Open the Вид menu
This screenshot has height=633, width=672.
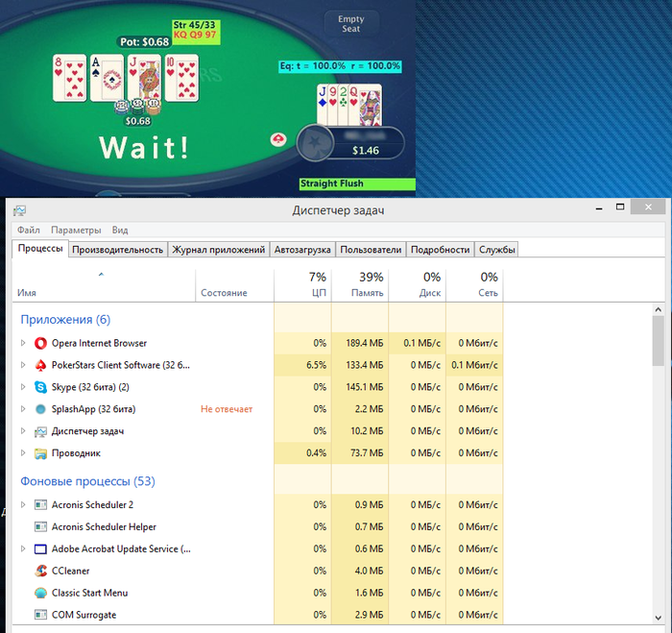[120, 230]
